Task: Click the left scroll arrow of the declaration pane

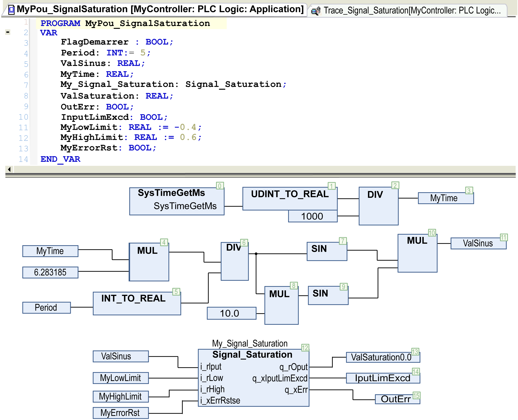Action: pyautogui.click(x=9, y=169)
